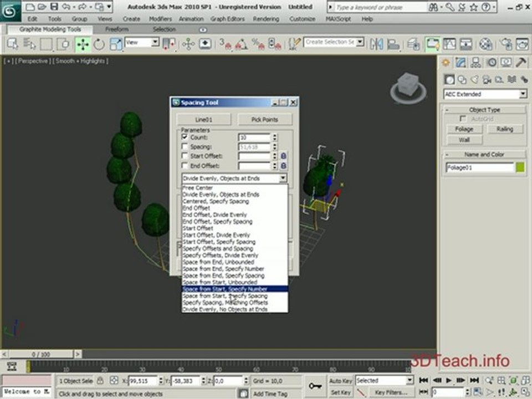Enable the Spacing checkbox
The width and height of the screenshot is (532, 399).
pos(185,146)
